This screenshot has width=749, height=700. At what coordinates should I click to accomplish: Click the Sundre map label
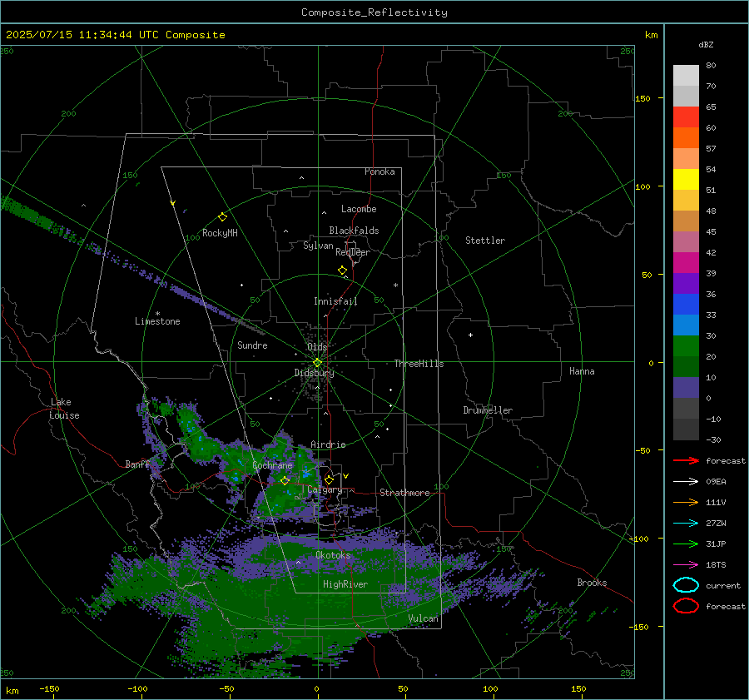[252, 345]
